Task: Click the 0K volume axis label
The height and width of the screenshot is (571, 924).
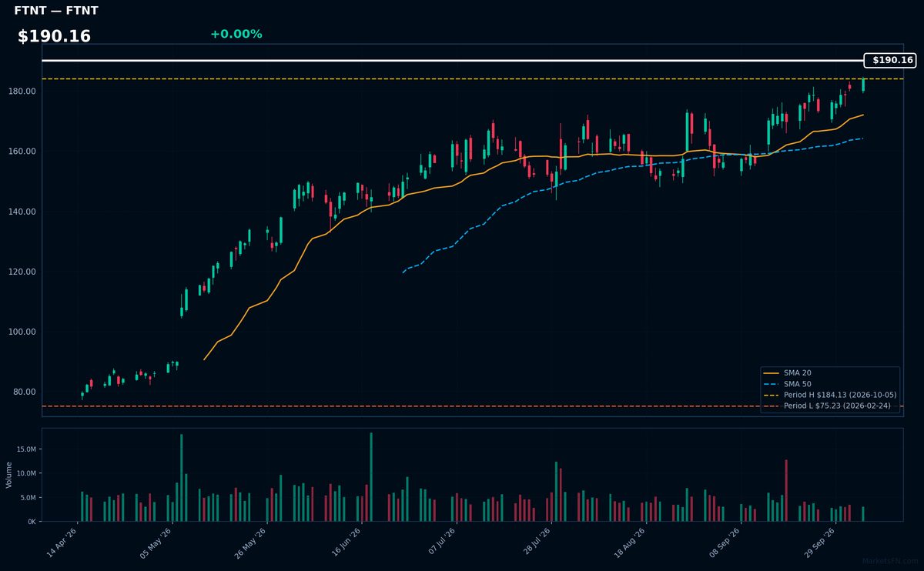Action: (32, 522)
